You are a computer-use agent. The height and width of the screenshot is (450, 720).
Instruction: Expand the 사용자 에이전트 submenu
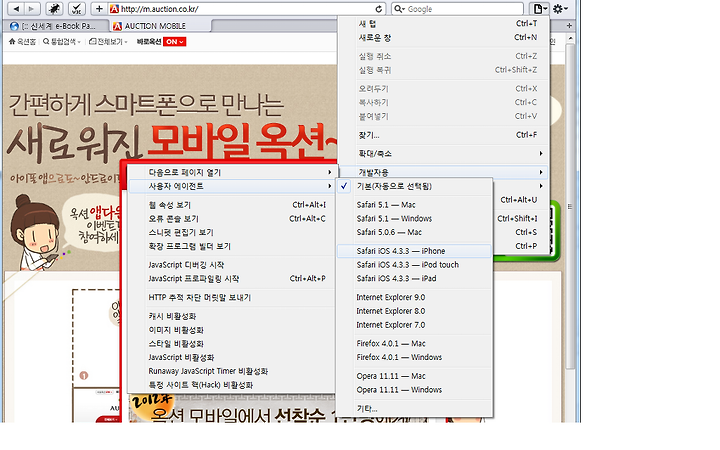pyautogui.click(x=232, y=186)
